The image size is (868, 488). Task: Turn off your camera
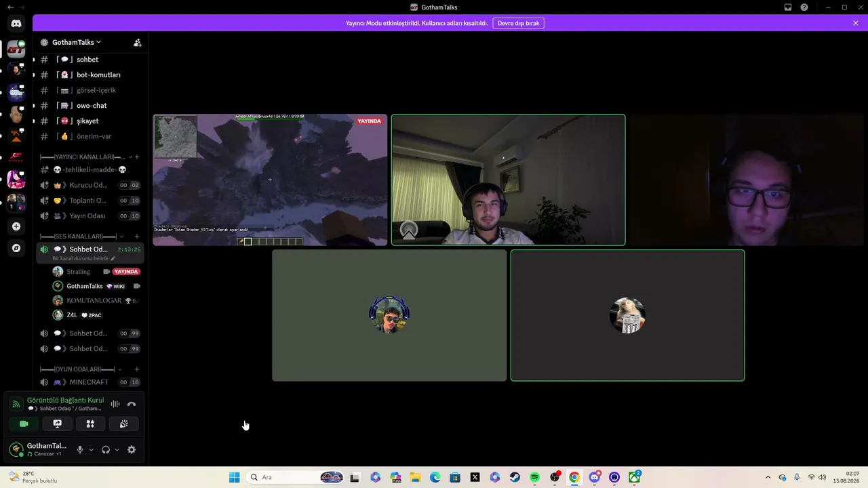pyautogui.click(x=24, y=424)
